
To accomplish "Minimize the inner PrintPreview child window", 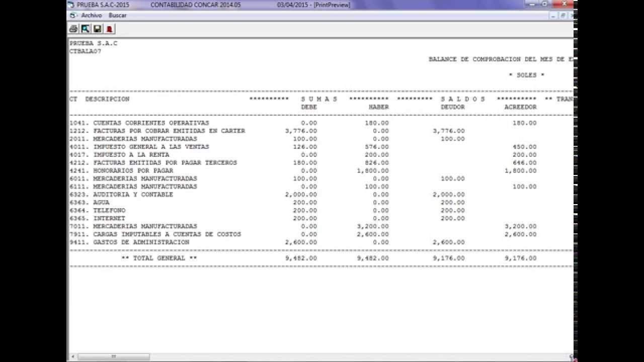I will pos(554,16).
